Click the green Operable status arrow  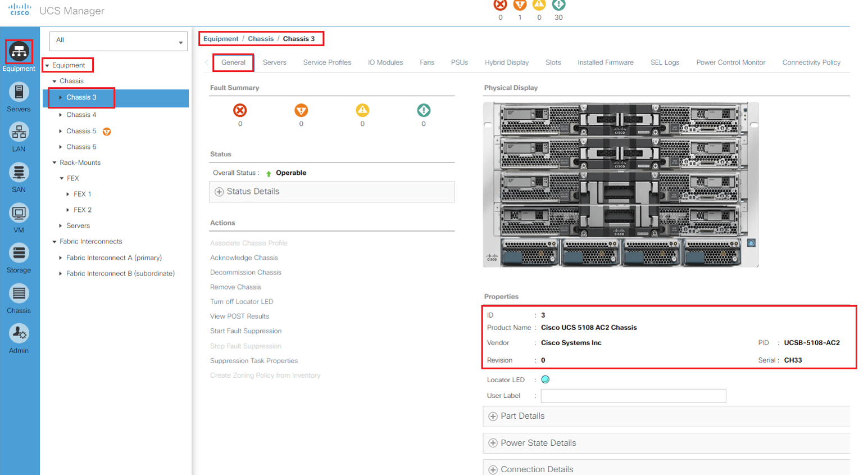pyautogui.click(x=269, y=173)
